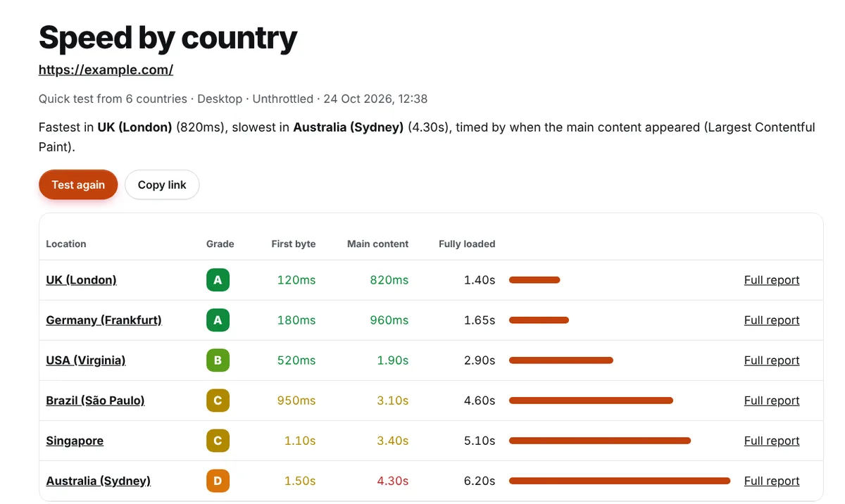Image resolution: width=845 pixels, height=504 pixels.
Task: Click the Copy link button
Action: click(162, 184)
